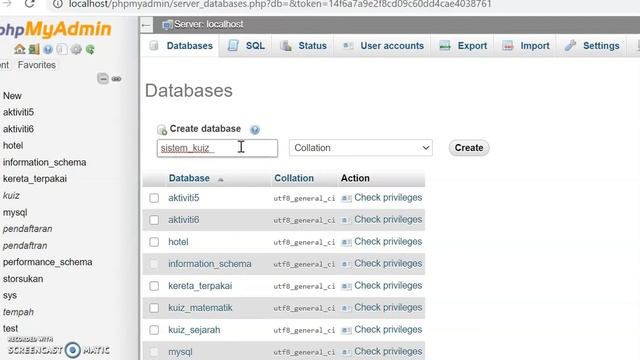Select aktiviti5 in navigation tree
Screen dimensions: 640x360
[18, 112]
